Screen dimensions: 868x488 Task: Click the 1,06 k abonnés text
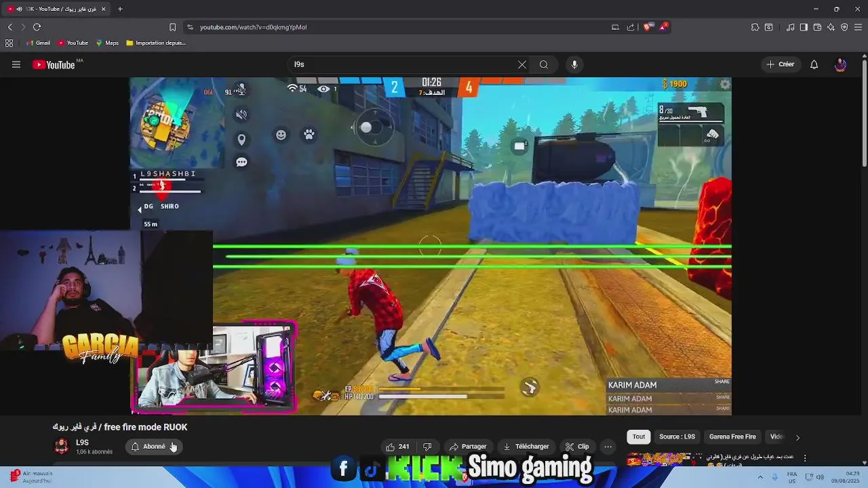pyautogui.click(x=94, y=452)
